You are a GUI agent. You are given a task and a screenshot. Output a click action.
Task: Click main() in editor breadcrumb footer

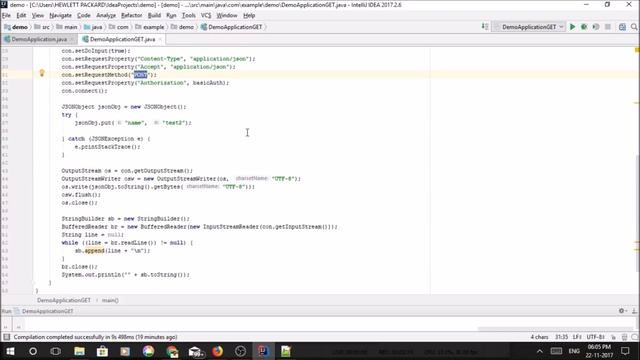[x=110, y=300]
